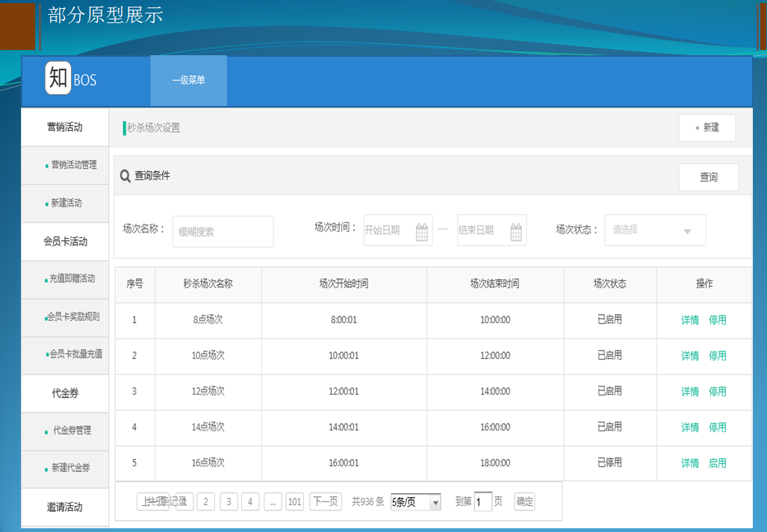Image resolution: width=767 pixels, height=532 pixels.
Task: Click the 场次状态 column header
Action: [x=609, y=284]
